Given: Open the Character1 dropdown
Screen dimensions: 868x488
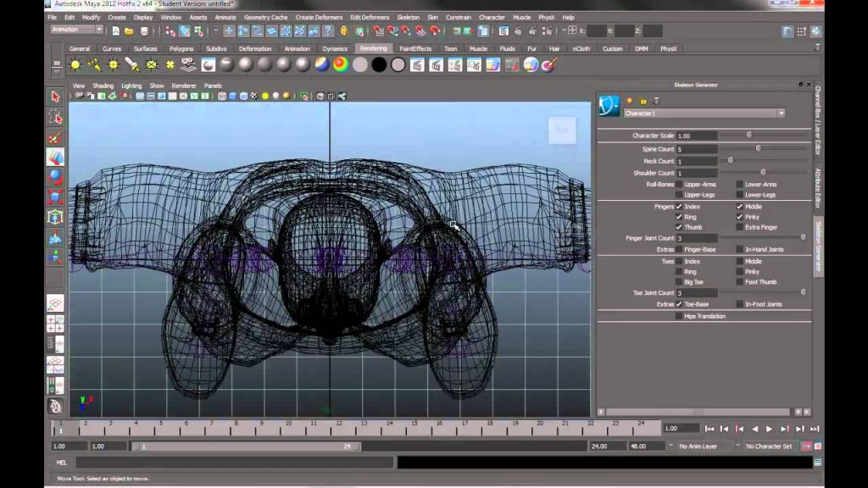Looking at the screenshot, I should tap(704, 114).
